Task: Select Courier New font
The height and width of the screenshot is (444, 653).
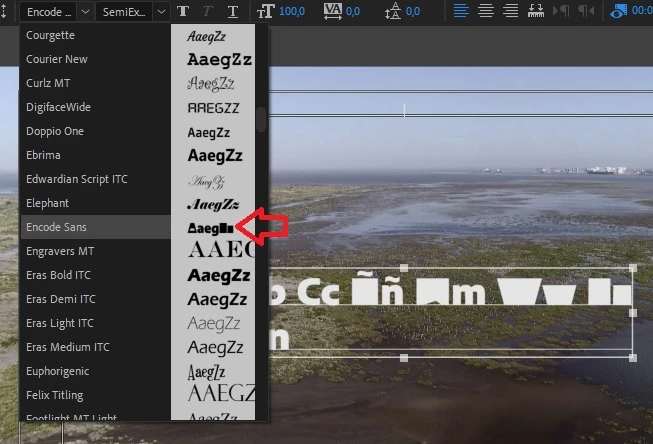Action: click(95, 59)
